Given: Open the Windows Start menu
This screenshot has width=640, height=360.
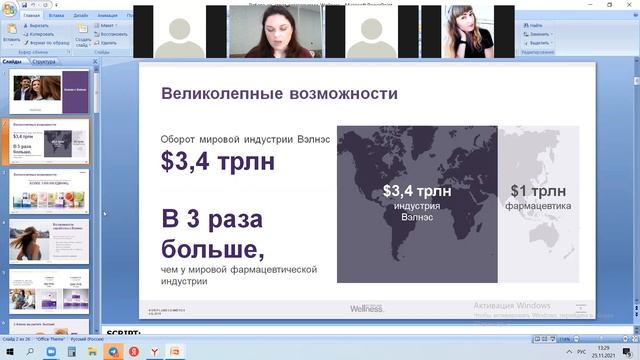Looking at the screenshot, I should tap(9, 351).
